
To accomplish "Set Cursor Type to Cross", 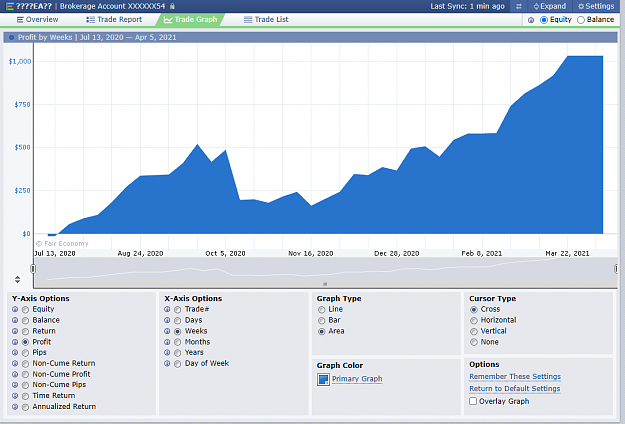I will [x=474, y=310].
